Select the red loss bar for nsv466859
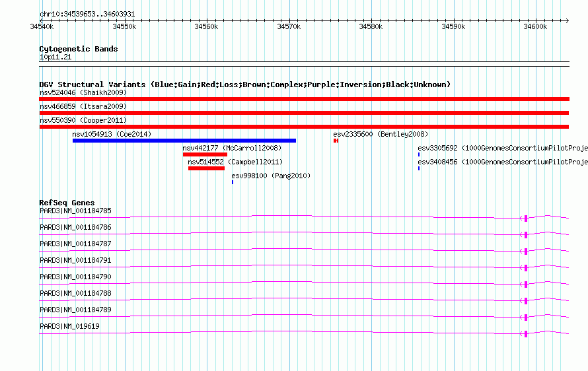Image resolution: width=588 pixels, height=371 pixels. (304, 113)
